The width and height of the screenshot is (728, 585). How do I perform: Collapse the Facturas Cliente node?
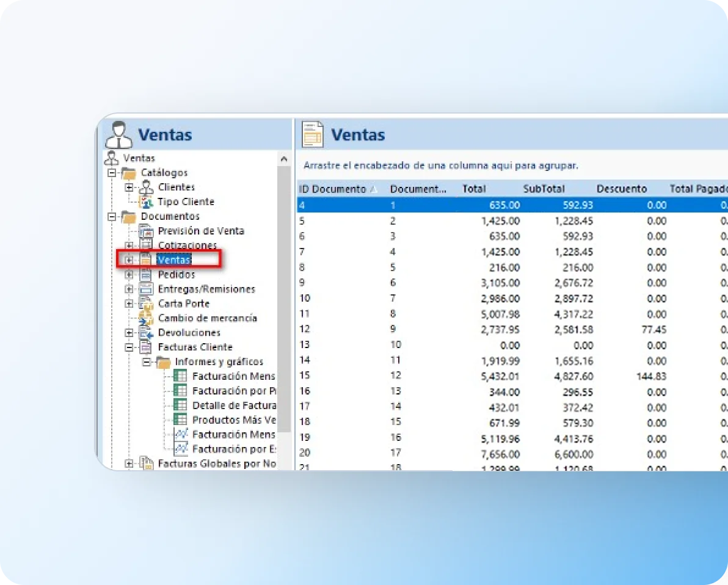[x=129, y=347]
